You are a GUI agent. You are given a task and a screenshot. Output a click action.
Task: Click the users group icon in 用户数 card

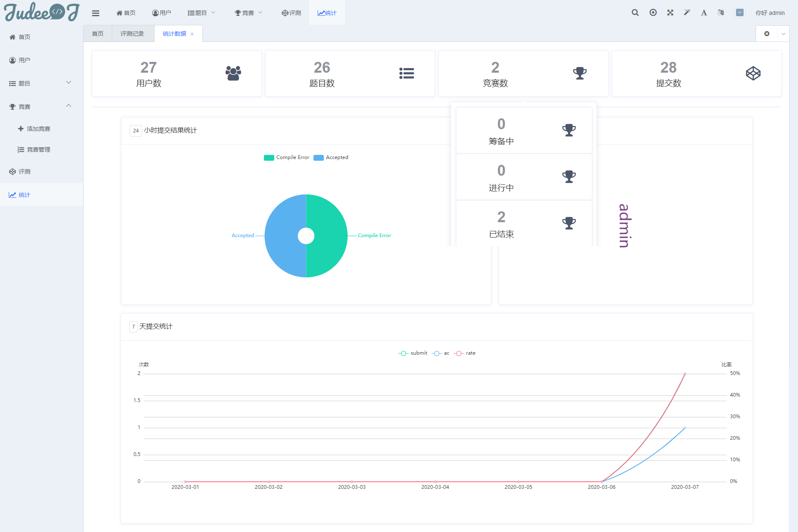coord(233,73)
